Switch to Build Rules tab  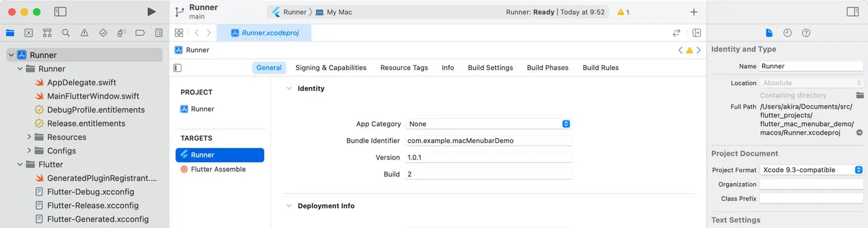[x=601, y=68]
